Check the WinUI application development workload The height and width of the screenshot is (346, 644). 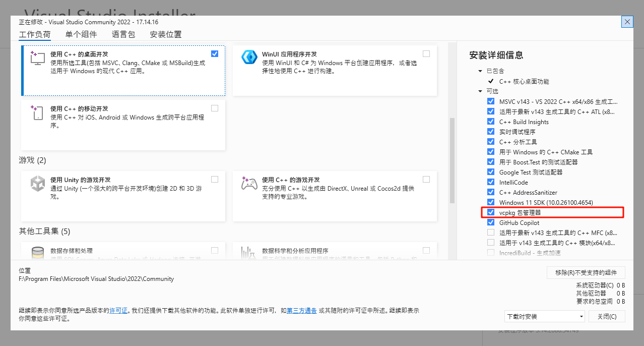(426, 53)
